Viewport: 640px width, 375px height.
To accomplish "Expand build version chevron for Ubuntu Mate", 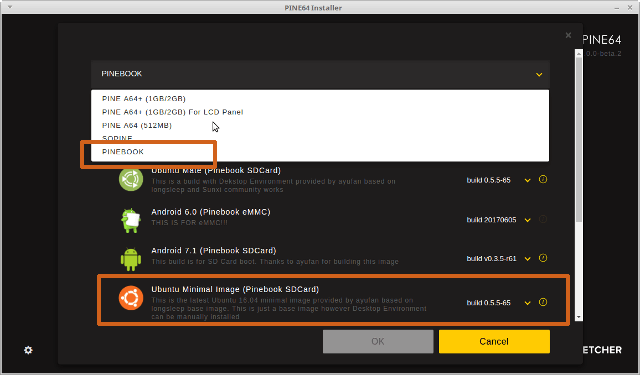I will 527,180.
